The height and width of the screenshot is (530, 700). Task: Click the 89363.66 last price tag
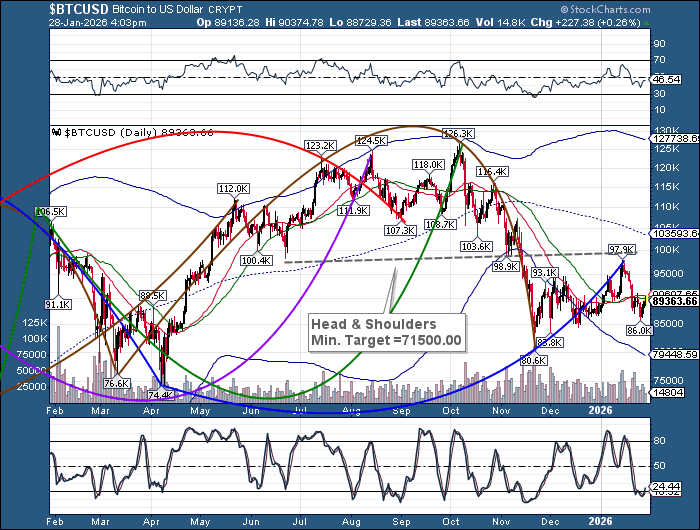674,299
